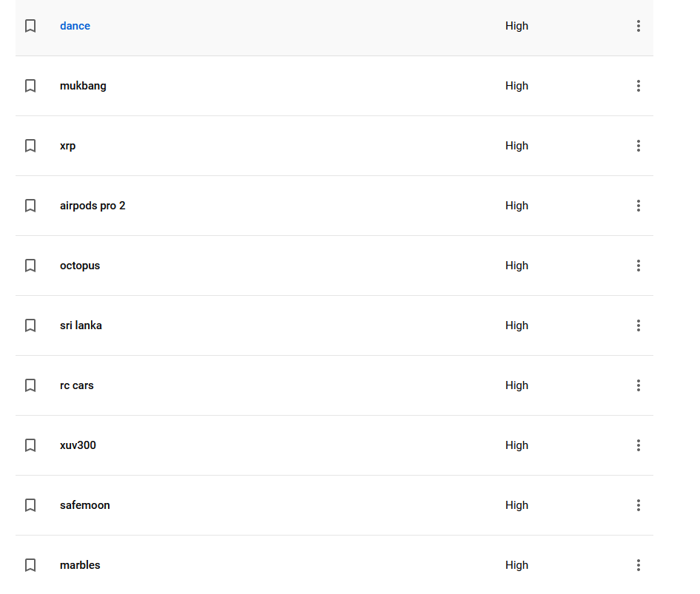Save sri lanka using its bookmark icon
Screen dimensions: 700x594
pyautogui.click(x=30, y=325)
